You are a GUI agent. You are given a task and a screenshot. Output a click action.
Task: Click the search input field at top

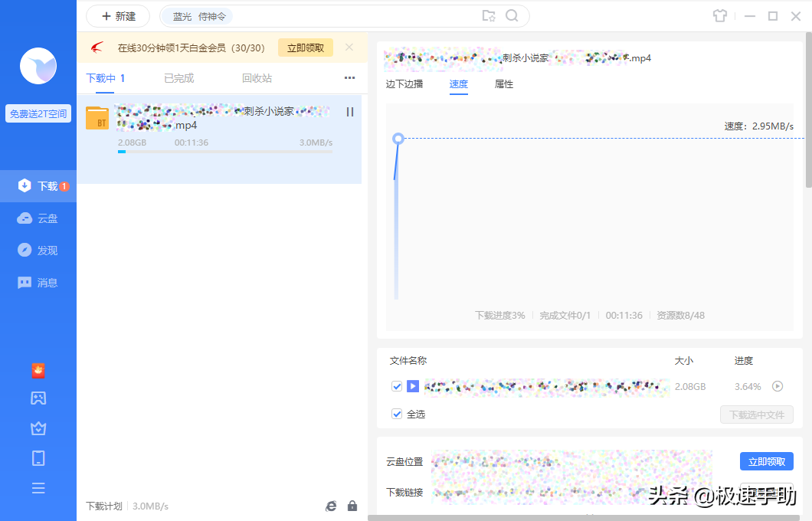coord(345,15)
